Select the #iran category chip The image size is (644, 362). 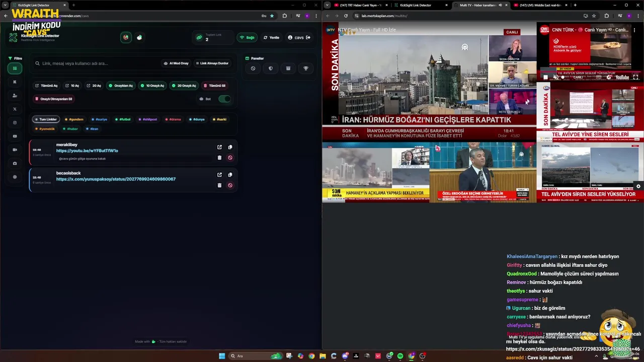(x=92, y=129)
